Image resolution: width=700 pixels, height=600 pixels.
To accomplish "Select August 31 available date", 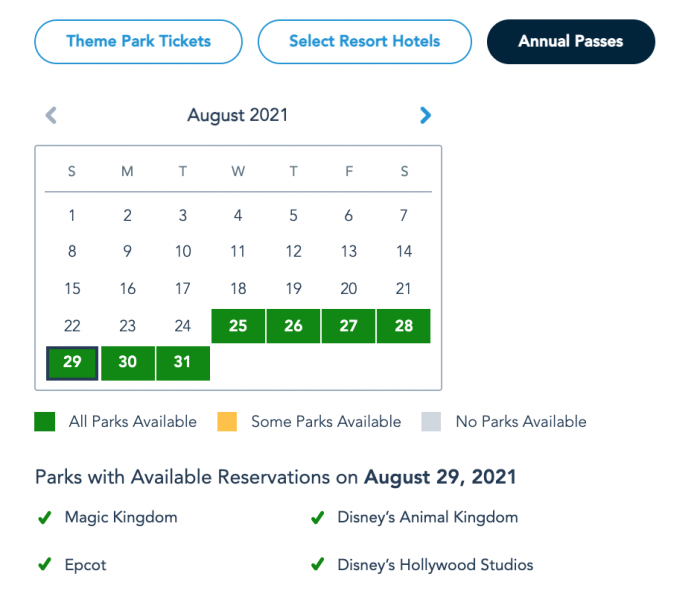I will click(x=183, y=363).
